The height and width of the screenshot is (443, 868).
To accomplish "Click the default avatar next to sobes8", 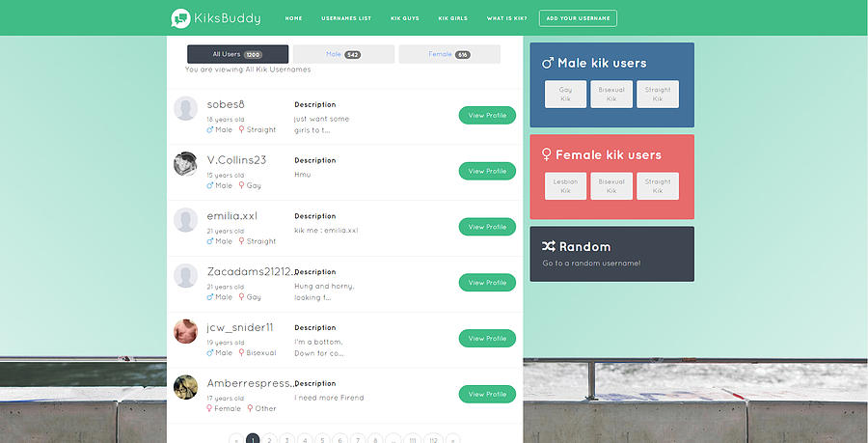I will point(185,108).
